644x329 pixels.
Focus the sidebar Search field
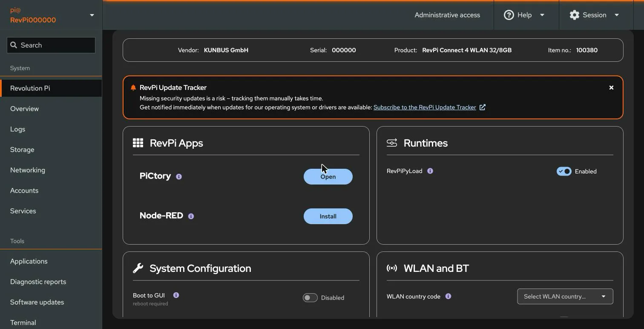click(x=51, y=45)
